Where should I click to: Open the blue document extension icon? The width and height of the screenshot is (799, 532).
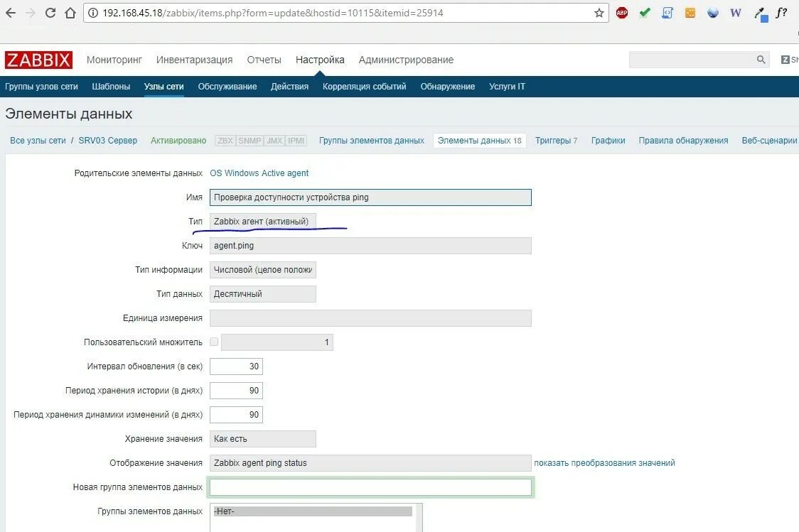[667, 13]
